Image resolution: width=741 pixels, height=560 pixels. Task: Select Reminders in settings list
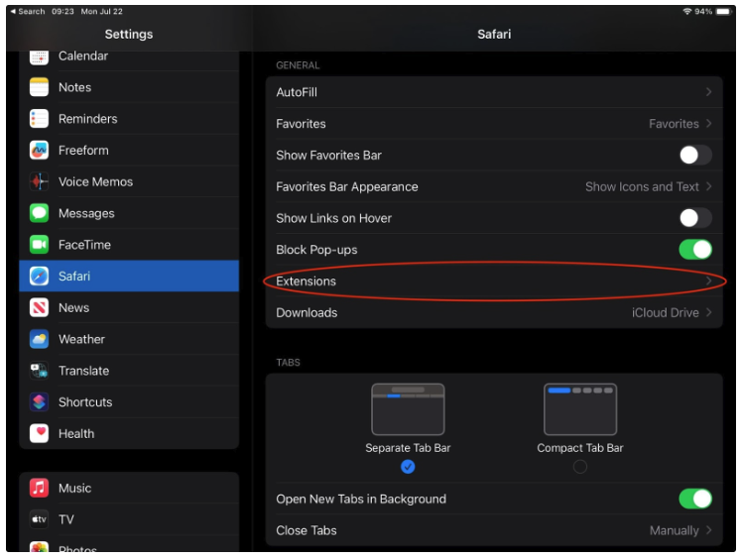click(129, 119)
